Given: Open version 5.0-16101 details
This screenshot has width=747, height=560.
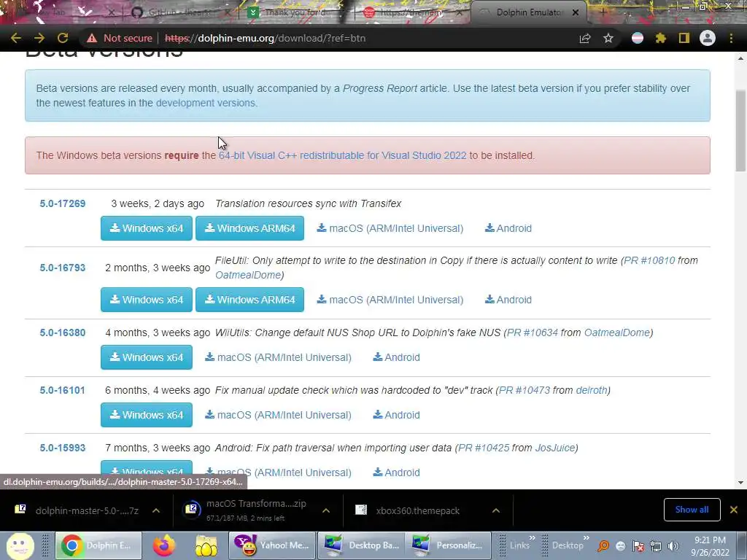Looking at the screenshot, I should coord(63,390).
